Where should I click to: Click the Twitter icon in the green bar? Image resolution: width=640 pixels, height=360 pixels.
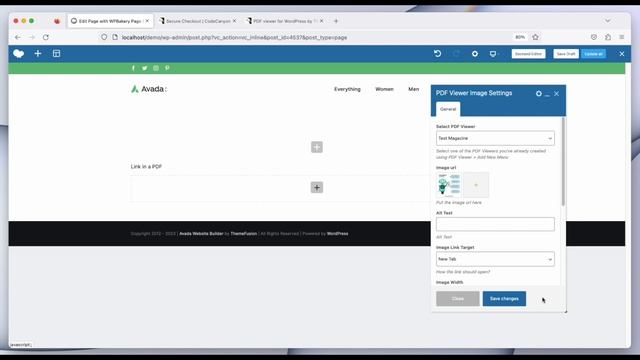tap(144, 68)
